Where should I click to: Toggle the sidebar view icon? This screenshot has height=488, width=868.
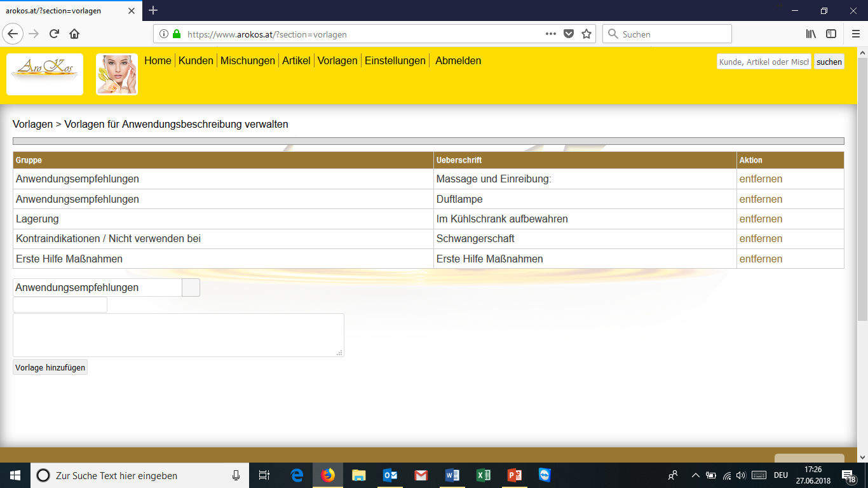tap(831, 34)
